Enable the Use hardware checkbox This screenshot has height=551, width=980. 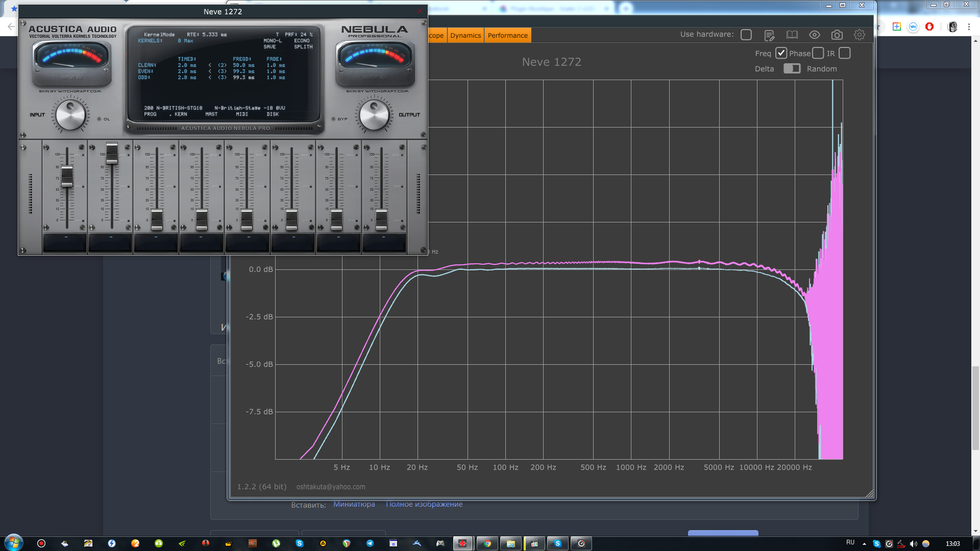click(746, 35)
